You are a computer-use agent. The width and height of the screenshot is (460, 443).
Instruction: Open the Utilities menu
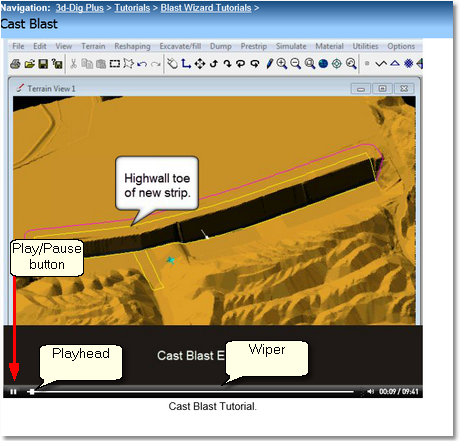[365, 46]
